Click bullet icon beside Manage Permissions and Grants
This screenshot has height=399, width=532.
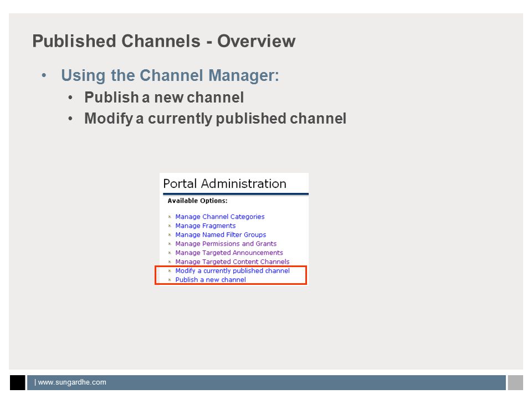(x=170, y=244)
